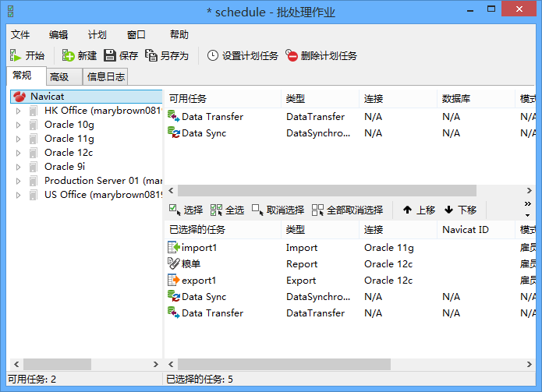
Task: Click the Save (保存) floppy disk icon
Action: tap(110, 55)
